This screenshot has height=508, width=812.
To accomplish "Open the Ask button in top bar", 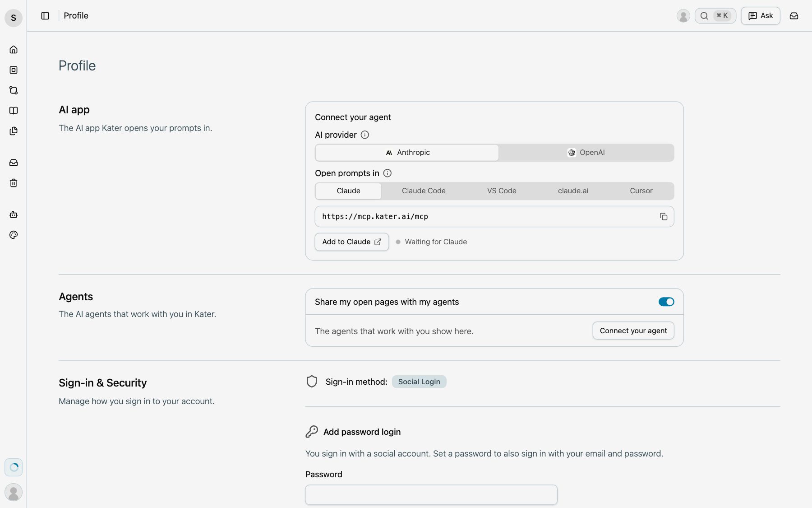I will coord(761,16).
